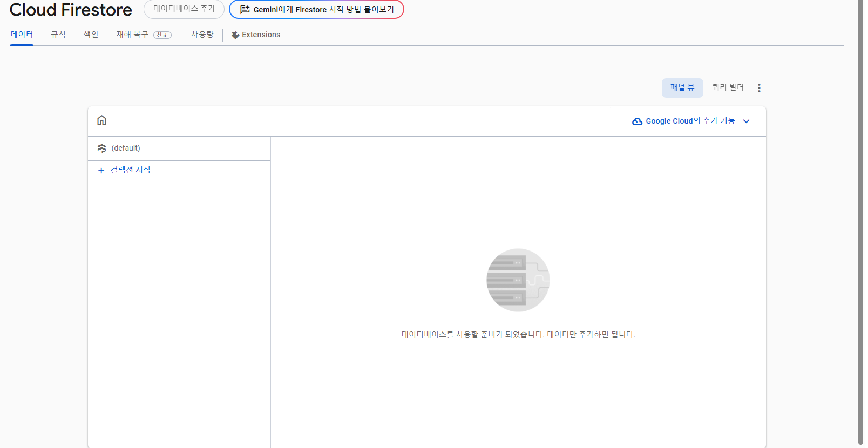
Task: Expand the Google Cloud 추가 기능 chevron
Action: click(747, 121)
